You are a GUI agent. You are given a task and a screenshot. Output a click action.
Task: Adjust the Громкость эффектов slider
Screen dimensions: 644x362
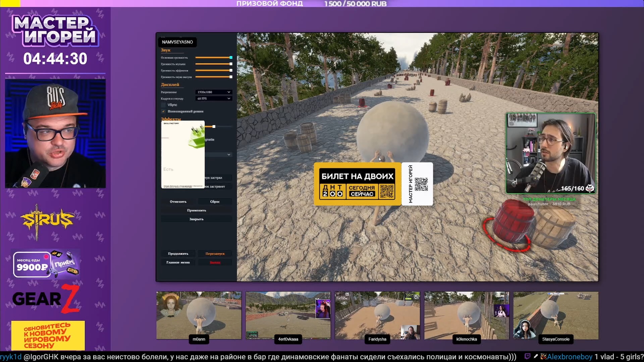tap(214, 70)
